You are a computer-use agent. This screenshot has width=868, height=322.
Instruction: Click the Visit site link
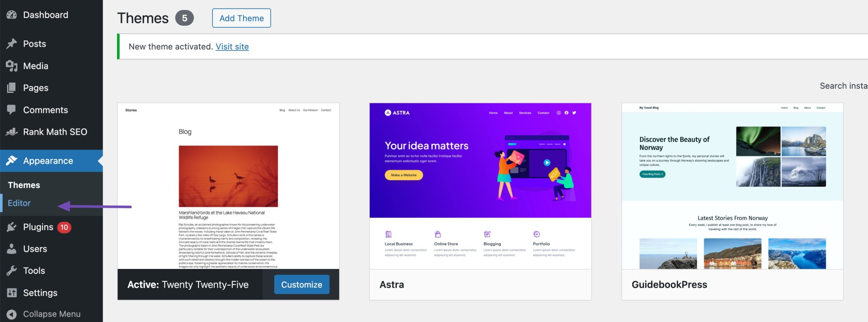[232, 46]
